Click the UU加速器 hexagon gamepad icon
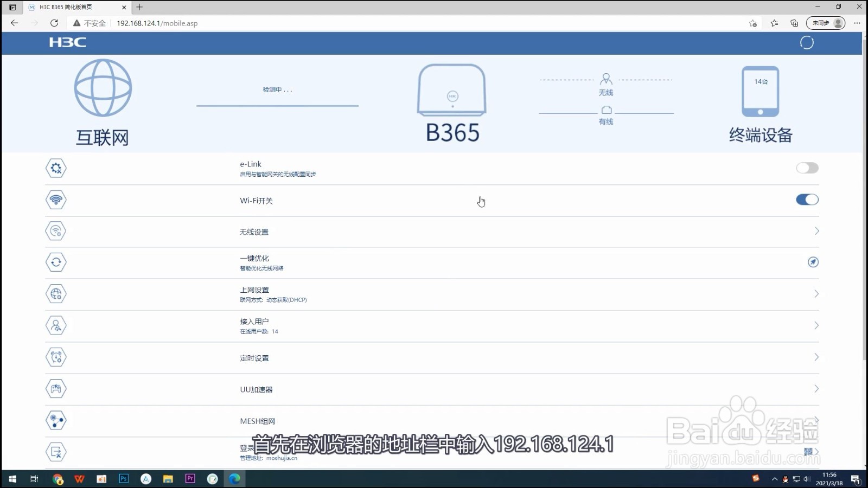The width and height of the screenshot is (868, 488). click(56, 389)
